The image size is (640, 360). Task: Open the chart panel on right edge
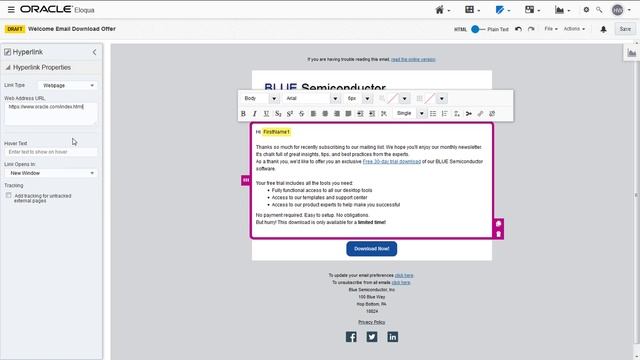tap(631, 53)
